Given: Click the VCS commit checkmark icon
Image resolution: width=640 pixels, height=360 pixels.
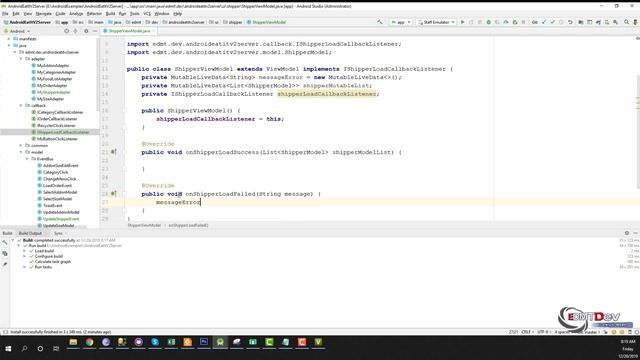Looking at the screenshot, I should click(x=553, y=22).
